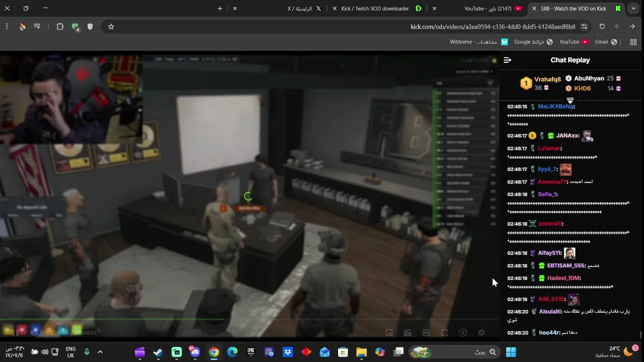Open File Explorer from taskbar
644x362 pixels.
[x=361, y=352]
